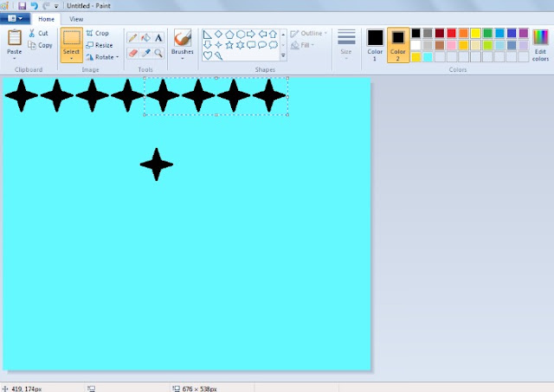Screen dimensions: 554x392
Task: Click the Resize button
Action: click(x=100, y=45)
